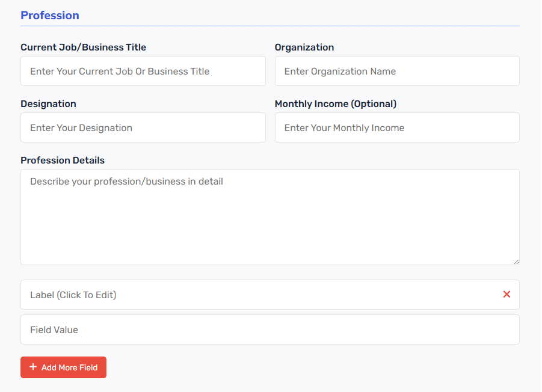Click the Monthly Income input field
Screen dimensions: 542x392
(x=397, y=127)
